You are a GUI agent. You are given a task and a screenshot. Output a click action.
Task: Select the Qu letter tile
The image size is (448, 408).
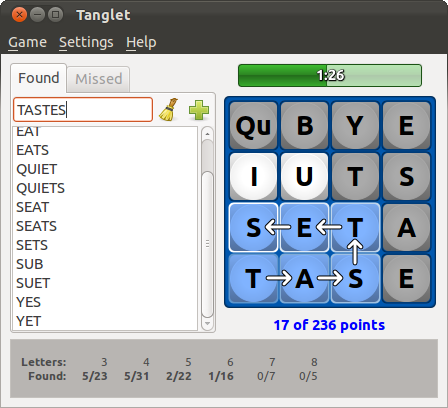point(253,125)
